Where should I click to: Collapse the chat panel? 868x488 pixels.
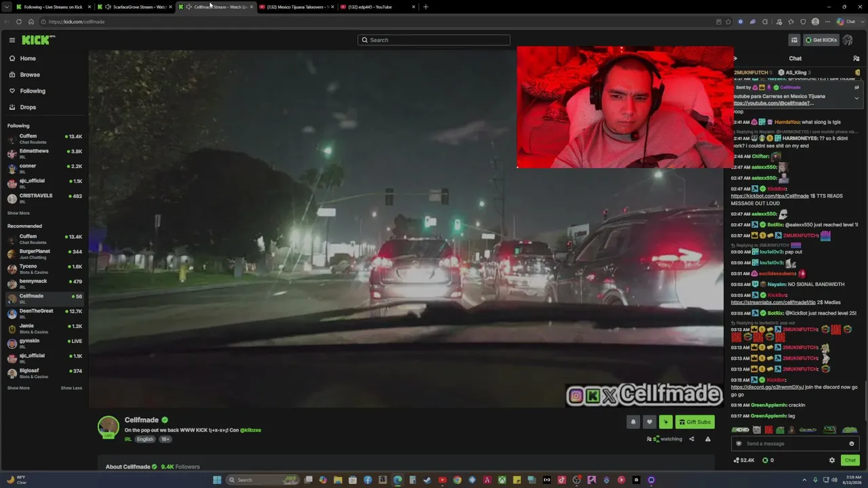(x=735, y=58)
